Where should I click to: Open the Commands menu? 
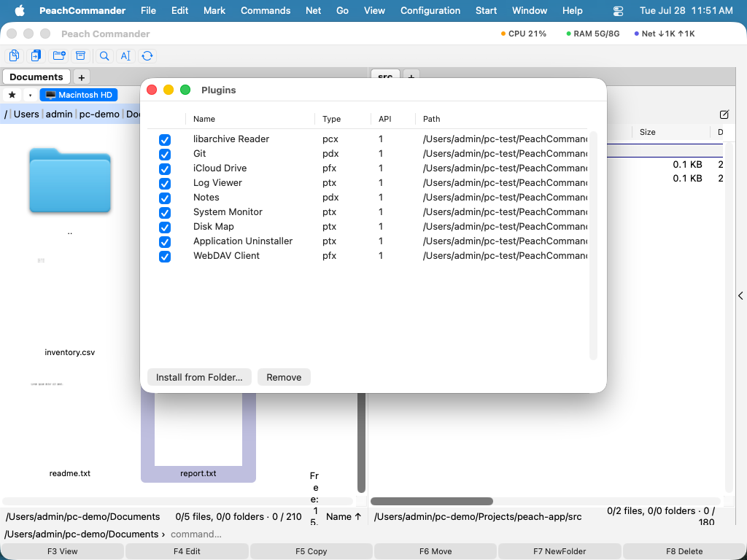point(266,10)
